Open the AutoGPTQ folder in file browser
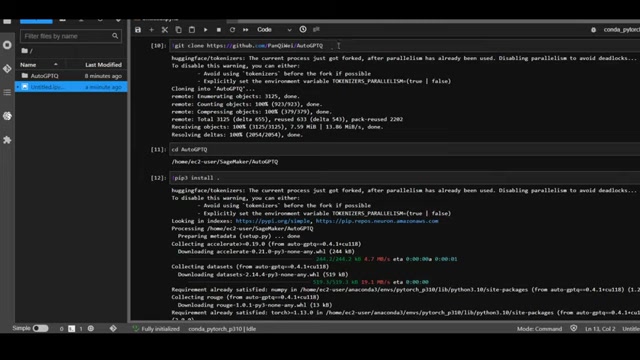 pyautogui.click(x=71, y=76)
